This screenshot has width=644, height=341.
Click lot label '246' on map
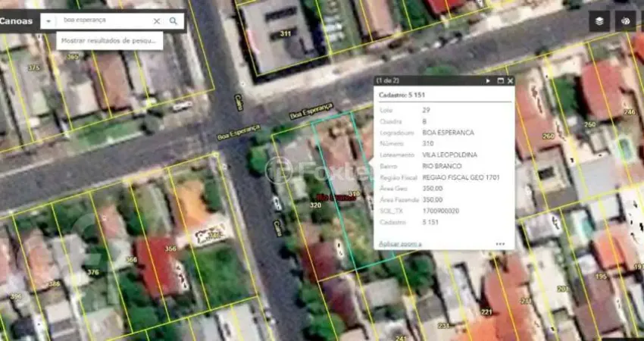coord(629,112)
